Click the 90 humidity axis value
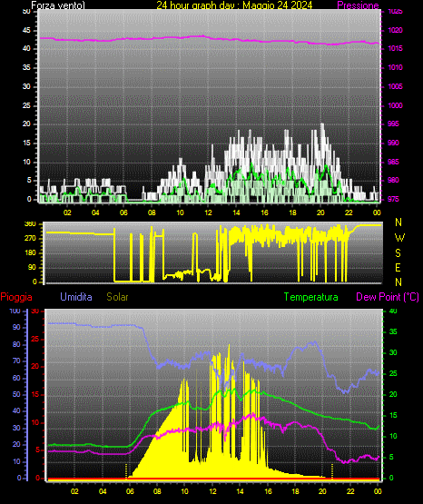This screenshot has width=423, height=504. point(16,327)
